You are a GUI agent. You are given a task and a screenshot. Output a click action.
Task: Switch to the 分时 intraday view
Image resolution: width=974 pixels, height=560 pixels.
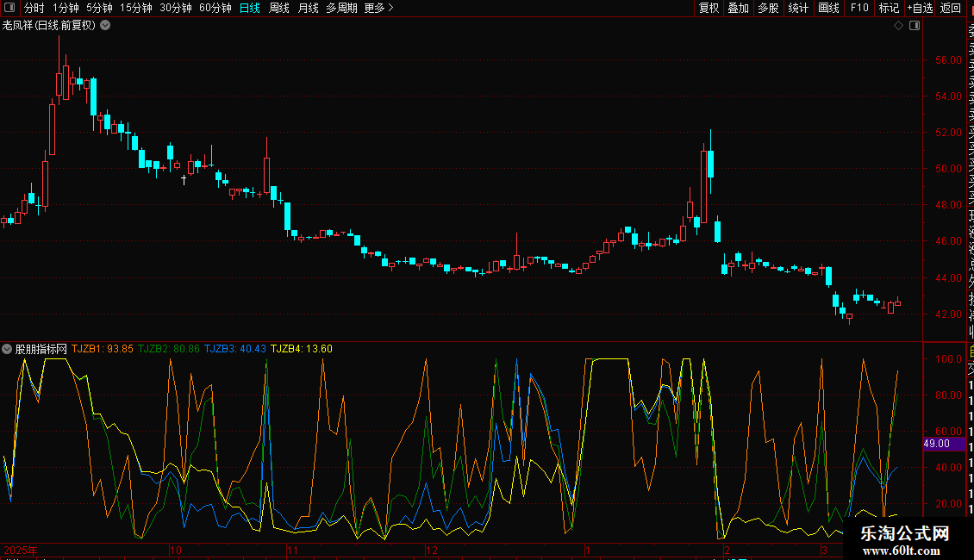[34, 8]
